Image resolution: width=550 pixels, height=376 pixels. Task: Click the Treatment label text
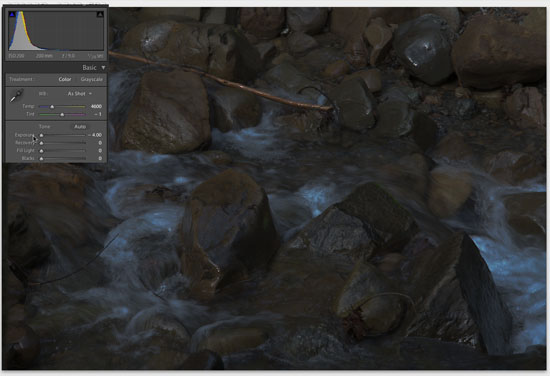click(21, 79)
